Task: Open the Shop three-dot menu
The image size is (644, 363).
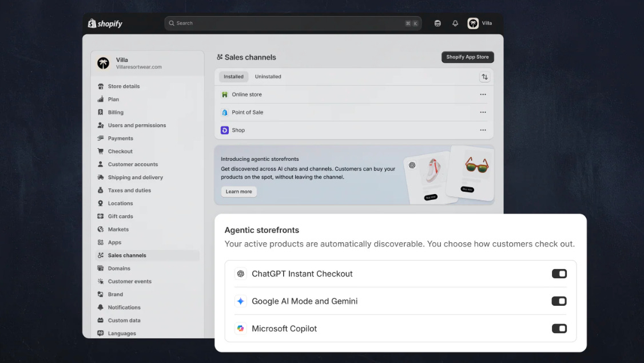Action: tap(483, 131)
